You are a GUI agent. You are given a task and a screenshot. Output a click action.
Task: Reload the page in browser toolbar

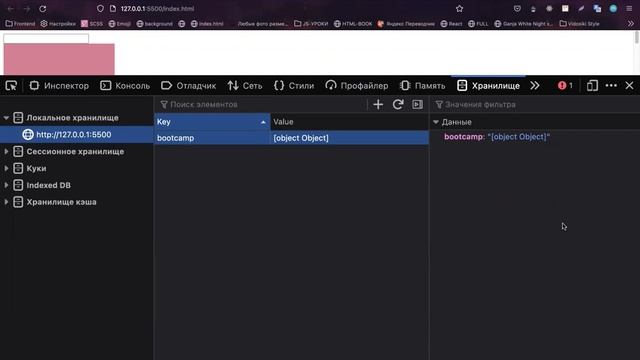[x=42, y=9]
